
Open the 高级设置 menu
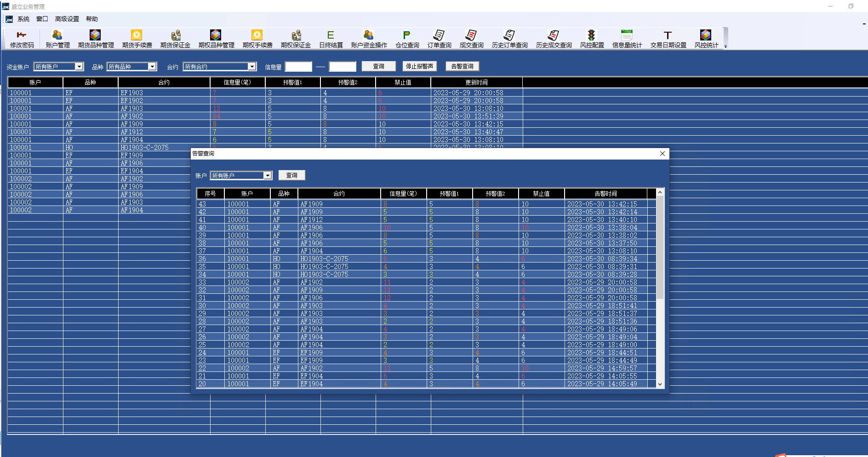point(67,19)
